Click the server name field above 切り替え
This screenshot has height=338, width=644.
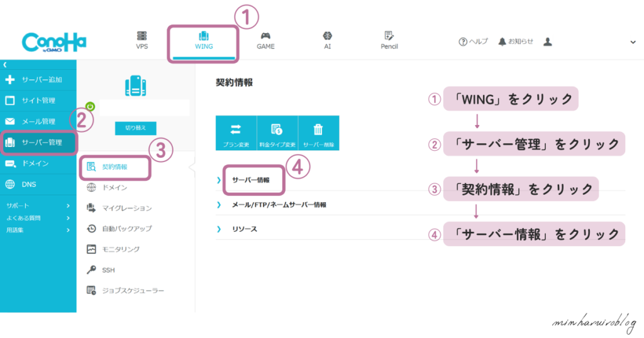tap(144, 107)
